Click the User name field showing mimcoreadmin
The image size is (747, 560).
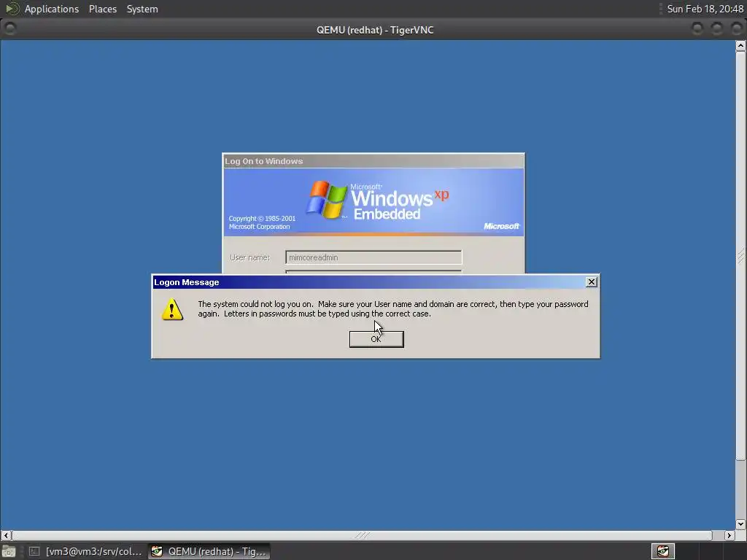pyautogui.click(x=373, y=257)
